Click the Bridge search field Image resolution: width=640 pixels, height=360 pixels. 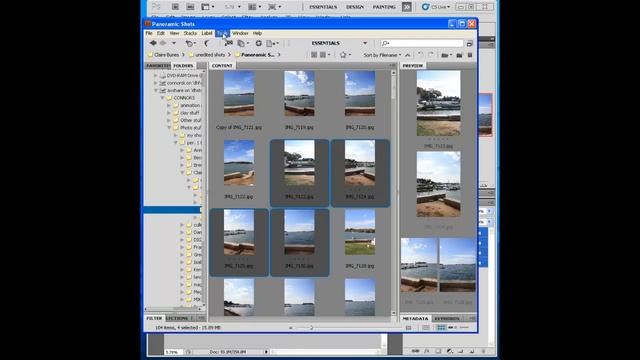point(422,43)
